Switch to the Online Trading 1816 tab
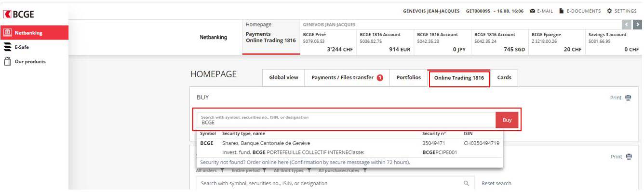644x192 pixels. tap(459, 78)
